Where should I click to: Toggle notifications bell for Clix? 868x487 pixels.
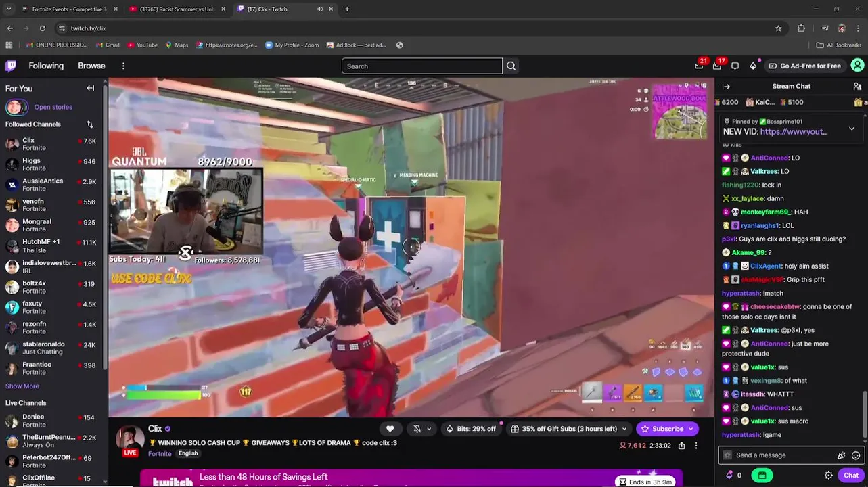point(417,428)
